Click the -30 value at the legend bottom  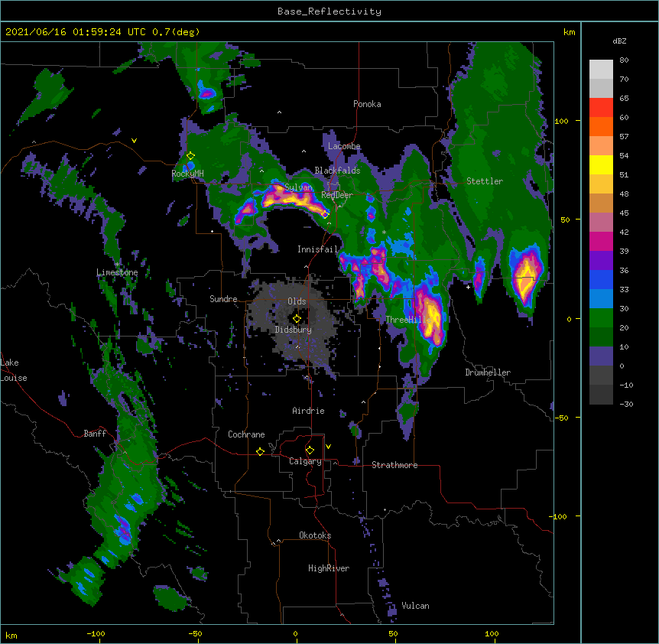[x=626, y=404]
